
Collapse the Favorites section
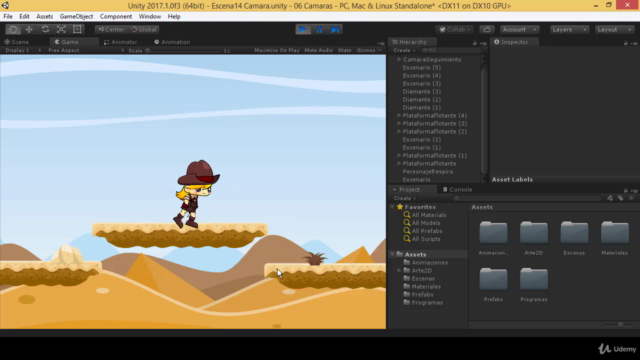pos(393,207)
